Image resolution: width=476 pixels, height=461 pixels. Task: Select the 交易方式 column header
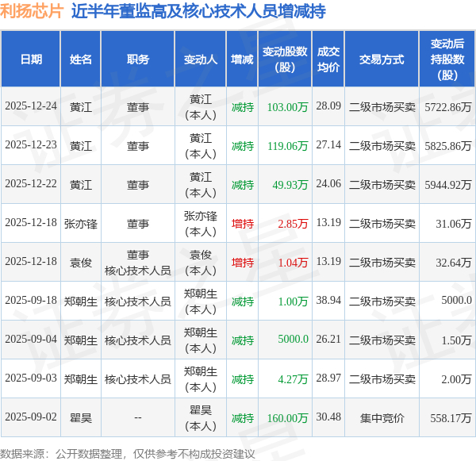pyautogui.click(x=382, y=60)
